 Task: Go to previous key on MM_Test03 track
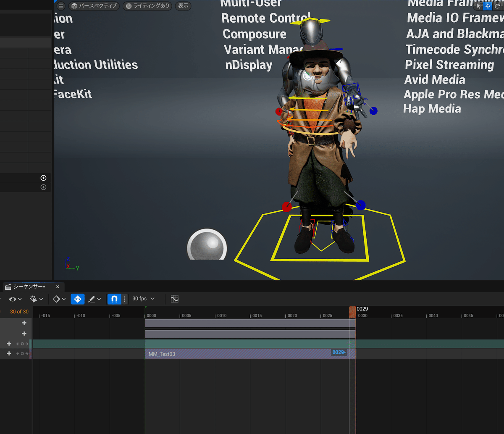(x=18, y=354)
